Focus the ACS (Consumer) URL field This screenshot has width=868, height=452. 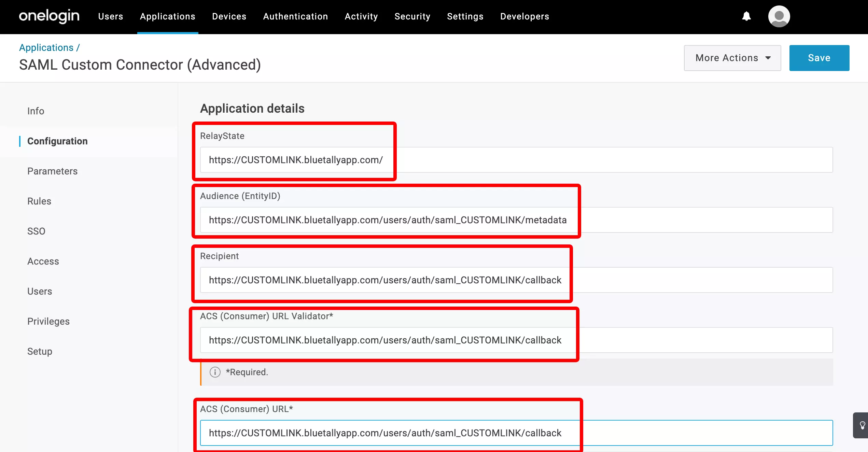pos(516,433)
